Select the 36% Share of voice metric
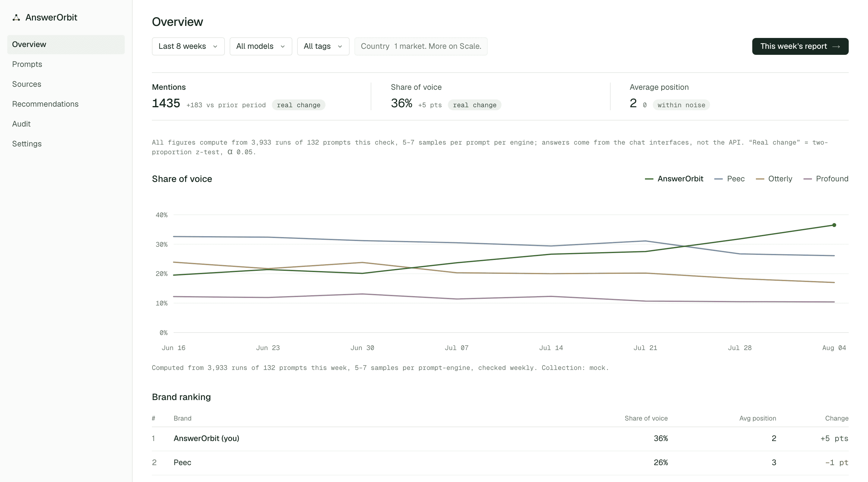 (x=402, y=103)
